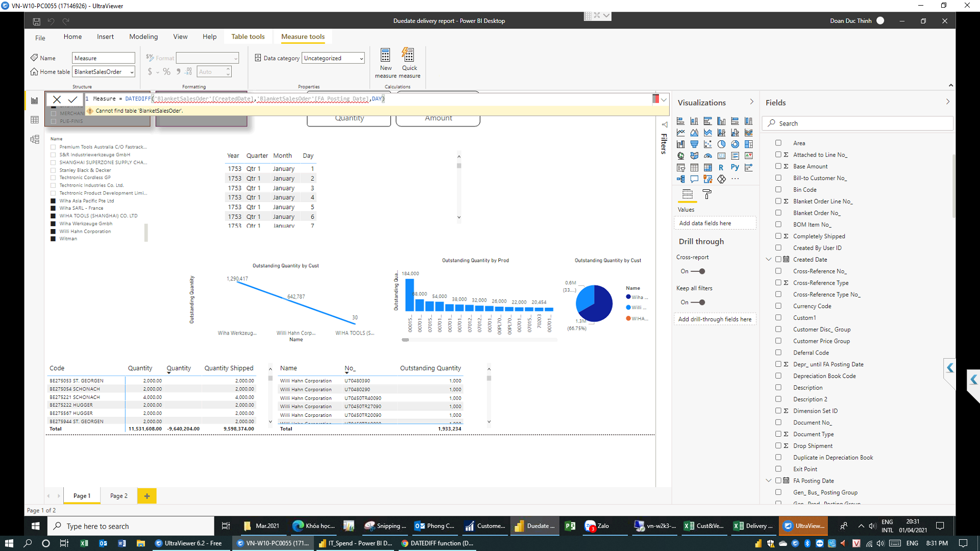
Task: Commit the formula with the checkmark
Action: point(72,99)
